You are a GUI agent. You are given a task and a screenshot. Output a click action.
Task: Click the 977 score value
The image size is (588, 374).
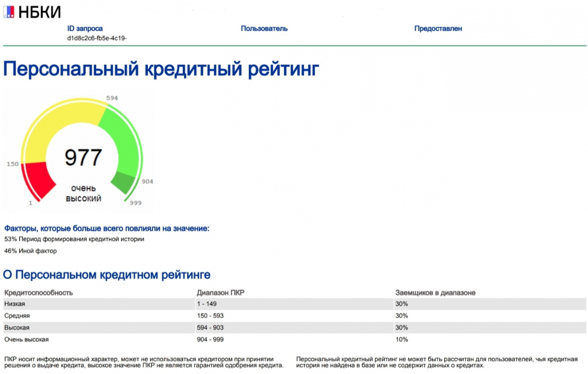(83, 157)
